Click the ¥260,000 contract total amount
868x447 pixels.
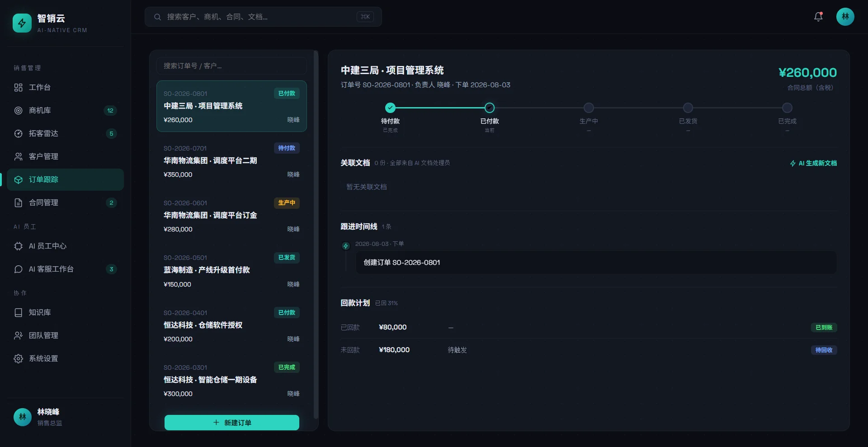[x=807, y=72]
